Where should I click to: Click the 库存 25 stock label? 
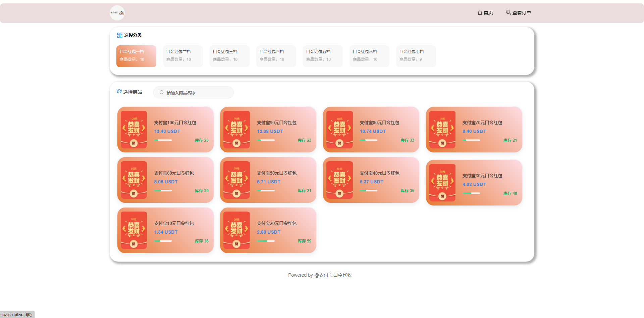coord(202,140)
